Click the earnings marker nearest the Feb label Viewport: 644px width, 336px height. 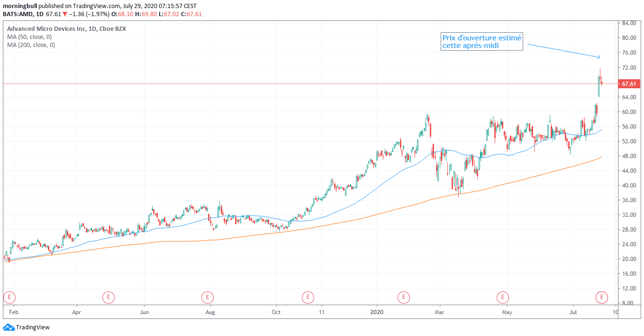(9, 298)
